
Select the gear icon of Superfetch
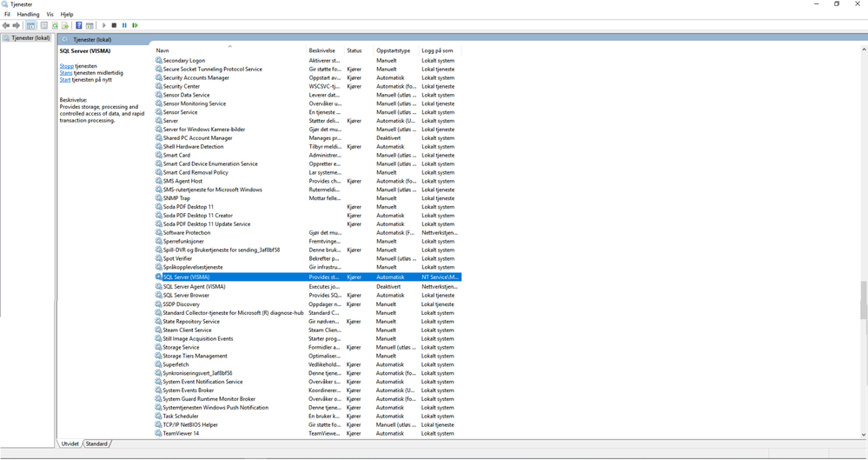[x=159, y=364]
